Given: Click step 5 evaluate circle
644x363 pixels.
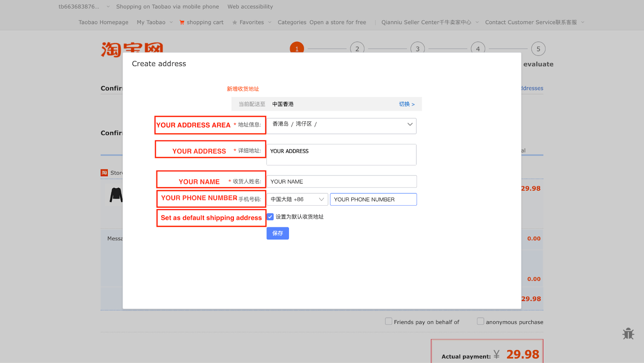Looking at the screenshot, I should [538, 49].
